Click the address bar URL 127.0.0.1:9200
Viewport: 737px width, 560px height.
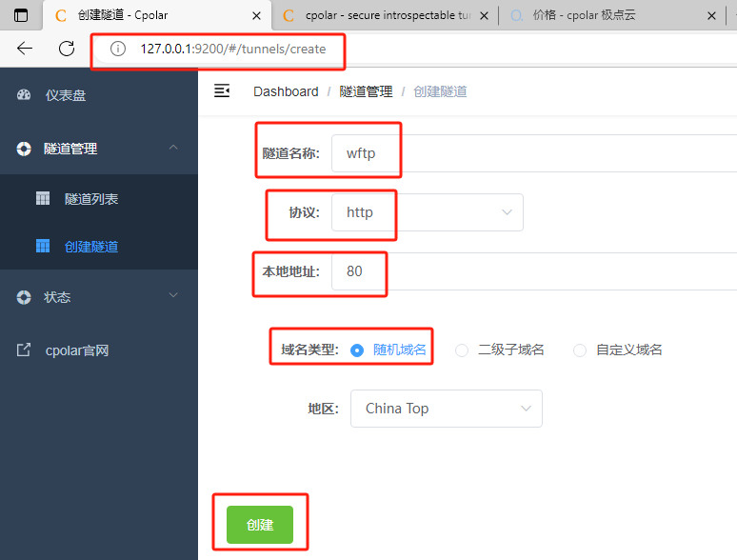233,49
